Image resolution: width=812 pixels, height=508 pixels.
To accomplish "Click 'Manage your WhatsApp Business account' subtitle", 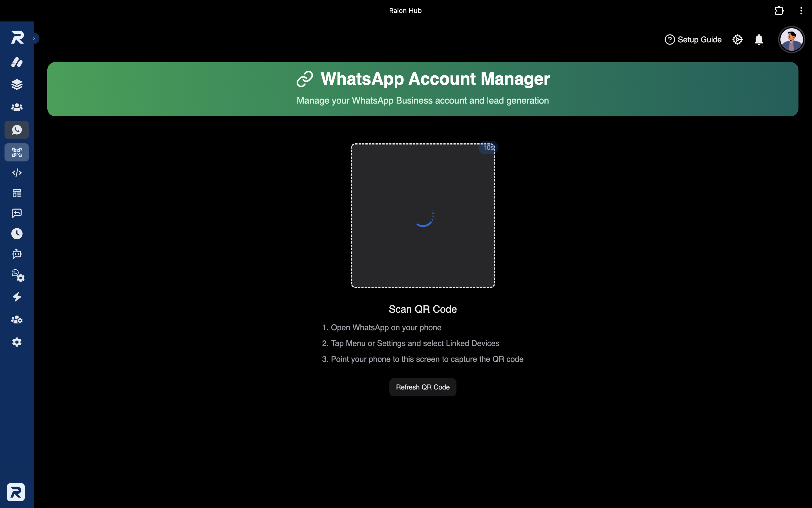I will coord(423,100).
